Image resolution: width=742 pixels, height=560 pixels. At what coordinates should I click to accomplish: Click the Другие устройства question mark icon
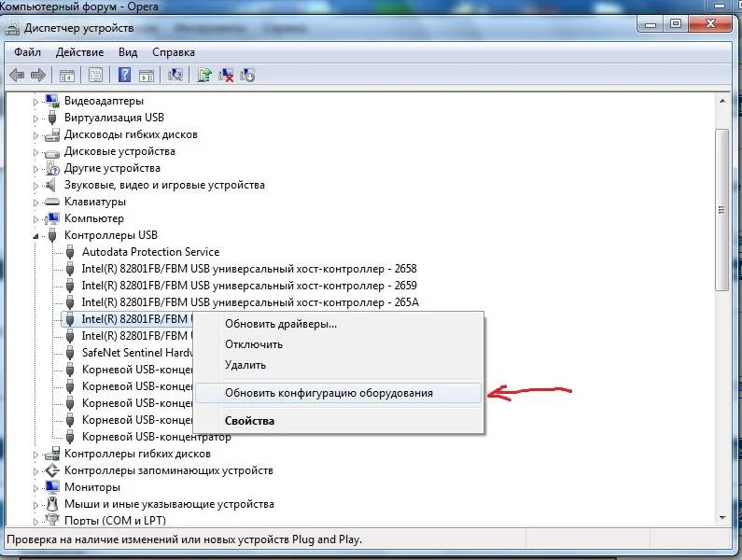[x=52, y=169]
